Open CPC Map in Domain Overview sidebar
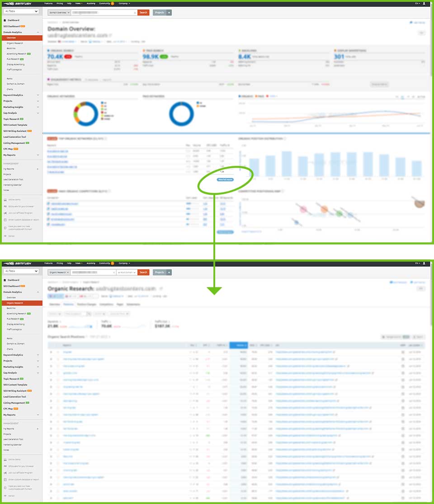 click(10, 149)
